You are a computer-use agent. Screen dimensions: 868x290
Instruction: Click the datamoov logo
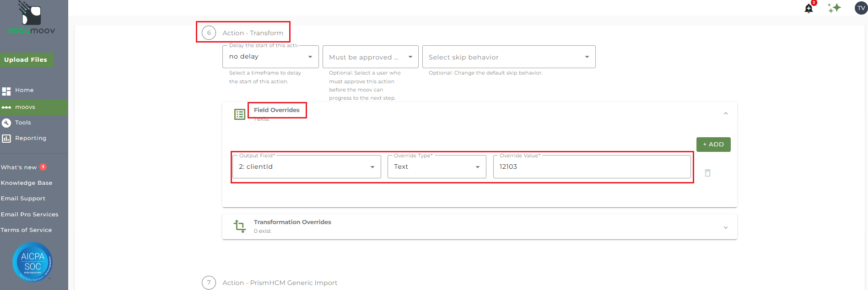click(31, 18)
